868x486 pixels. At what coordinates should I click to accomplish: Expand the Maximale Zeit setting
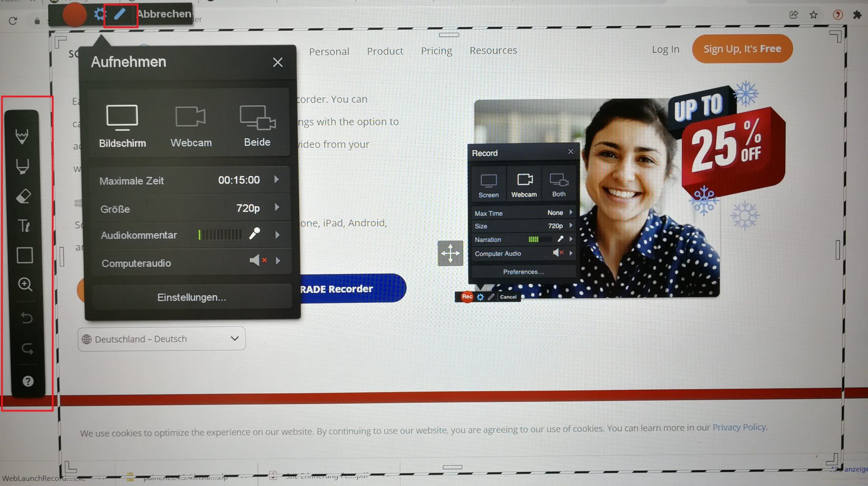277,179
